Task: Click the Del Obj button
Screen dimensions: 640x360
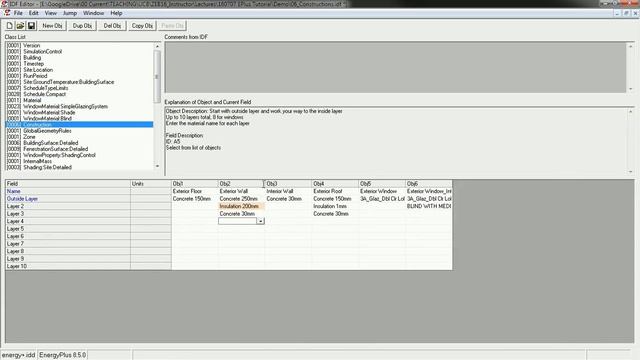Action: (x=112, y=26)
